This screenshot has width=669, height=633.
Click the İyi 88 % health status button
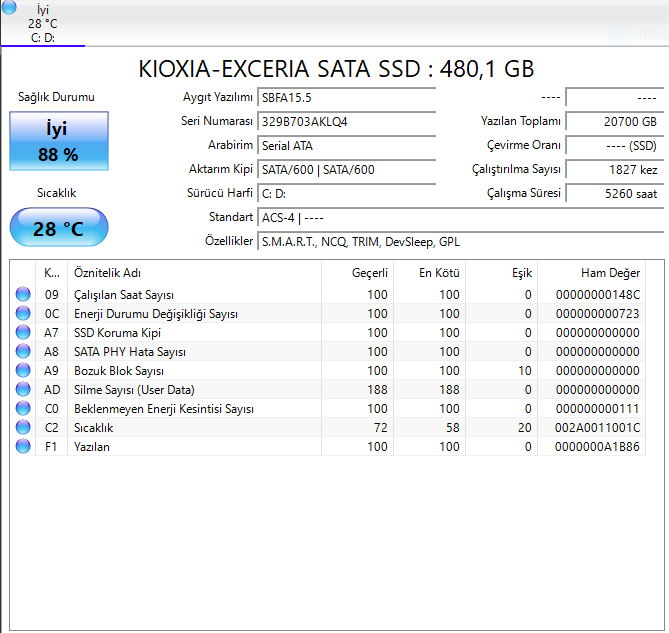[x=59, y=141]
